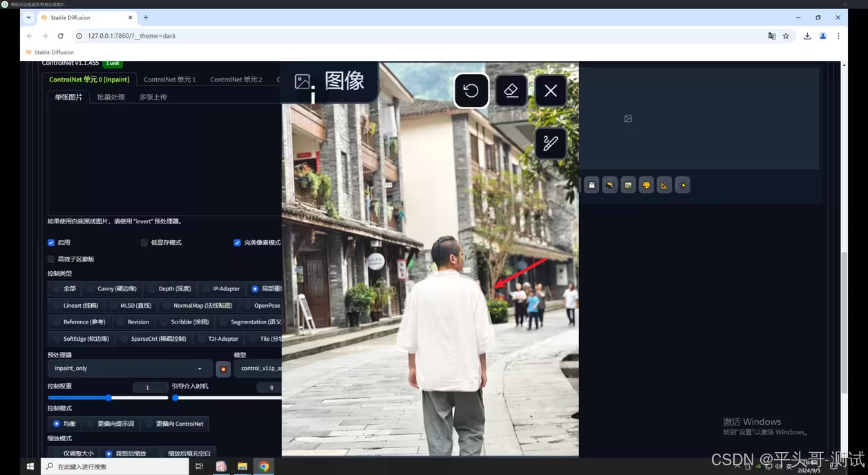Click the 控制权重 slider handle
868x475 pixels.
(x=108, y=398)
